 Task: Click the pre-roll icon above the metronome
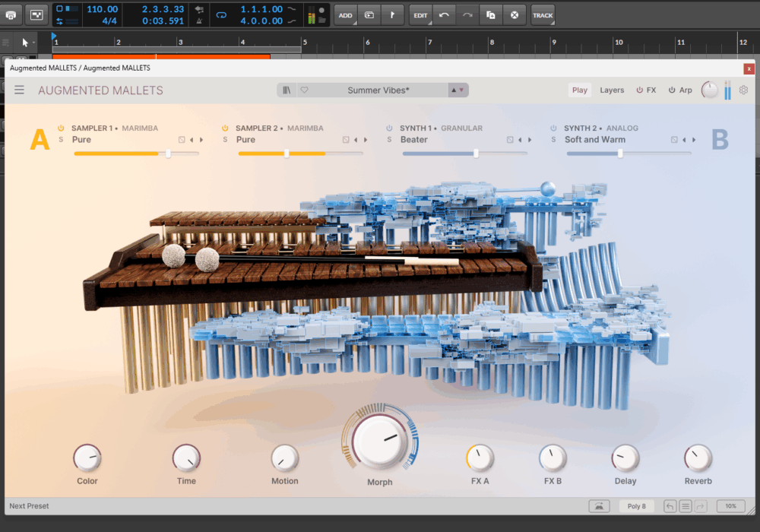coord(199,9)
